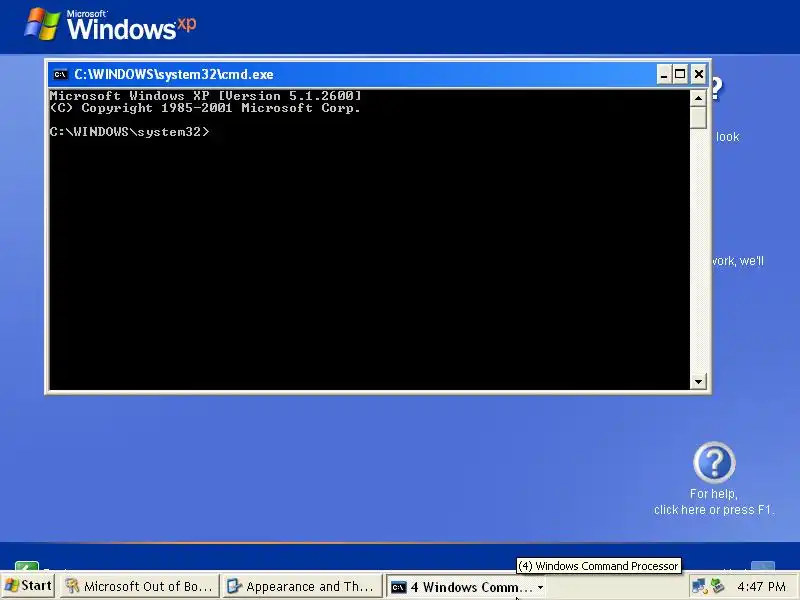Close the cmd.exe window
The image size is (800, 600).
(x=698, y=74)
